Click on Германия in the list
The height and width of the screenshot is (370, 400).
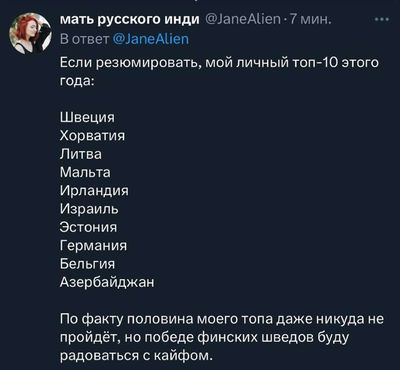pyautogui.click(x=93, y=246)
